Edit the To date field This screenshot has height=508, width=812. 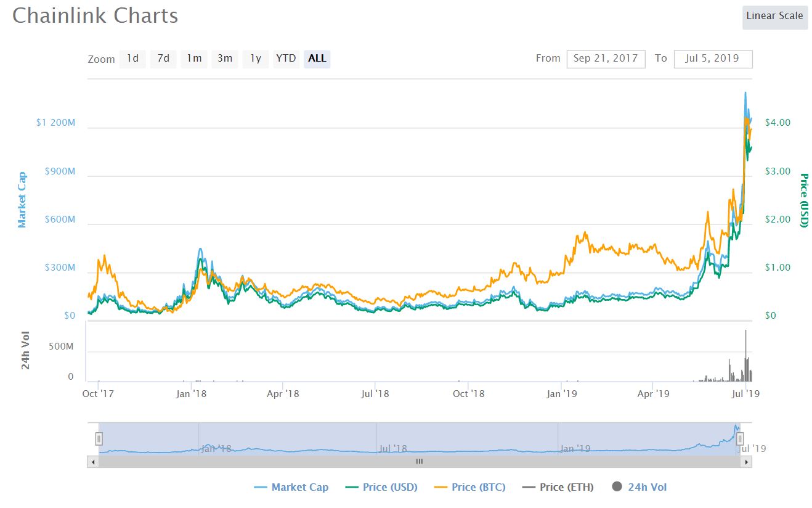click(713, 59)
